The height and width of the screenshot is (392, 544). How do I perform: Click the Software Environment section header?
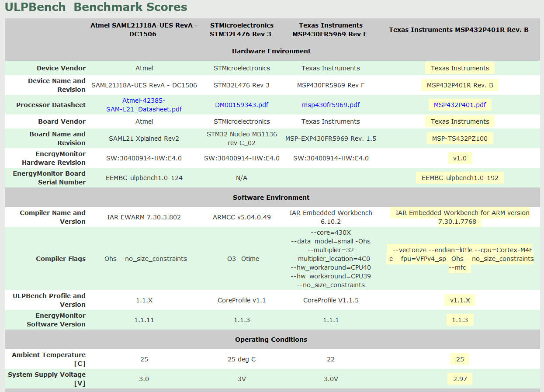(271, 198)
